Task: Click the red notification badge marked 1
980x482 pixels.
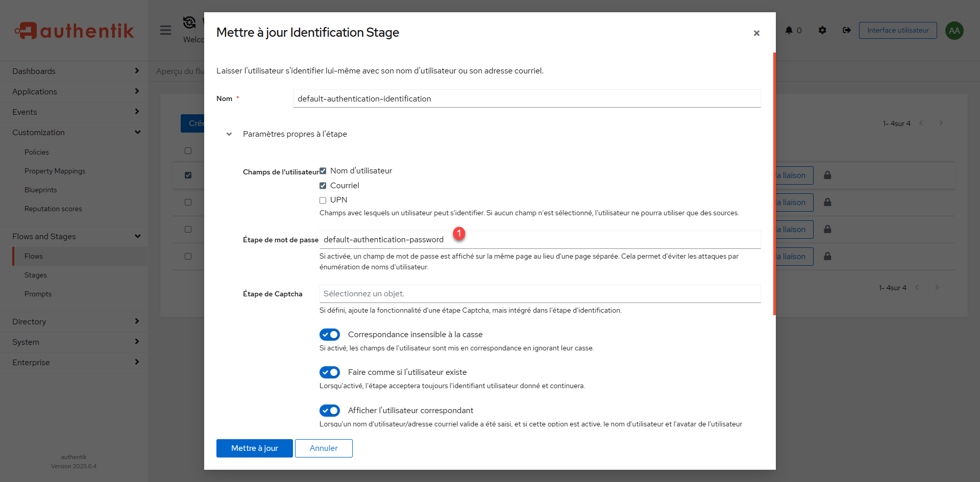Action: (x=459, y=233)
